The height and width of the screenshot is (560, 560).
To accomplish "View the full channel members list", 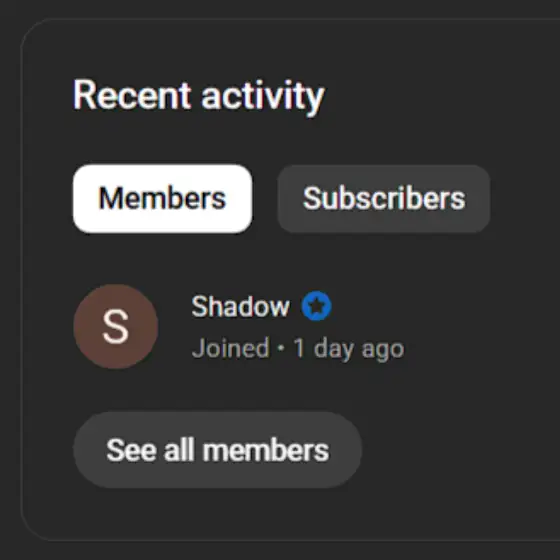I will [x=218, y=450].
